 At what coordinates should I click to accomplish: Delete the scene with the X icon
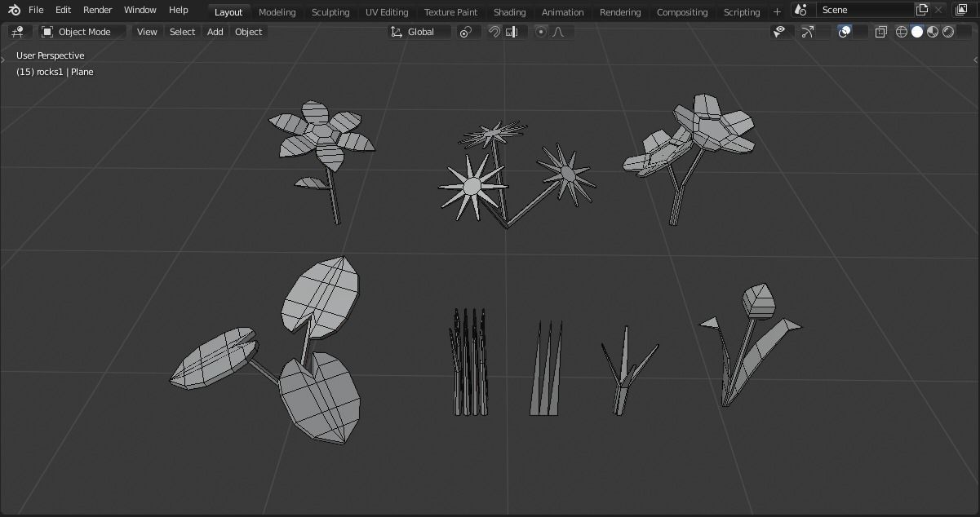click(x=939, y=10)
